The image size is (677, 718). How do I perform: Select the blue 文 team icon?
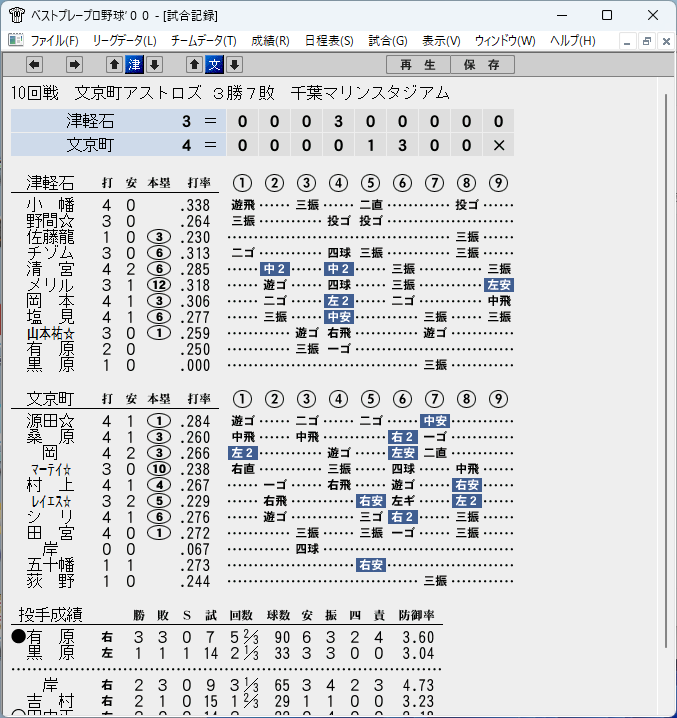[x=214, y=65]
